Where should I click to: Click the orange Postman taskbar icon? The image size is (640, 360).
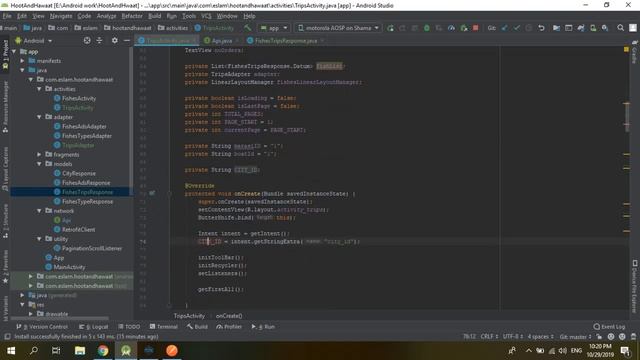(x=172, y=351)
